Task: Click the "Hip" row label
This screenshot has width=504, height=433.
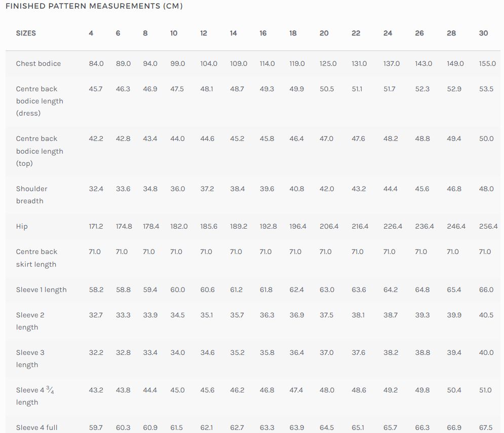Action: [22, 226]
